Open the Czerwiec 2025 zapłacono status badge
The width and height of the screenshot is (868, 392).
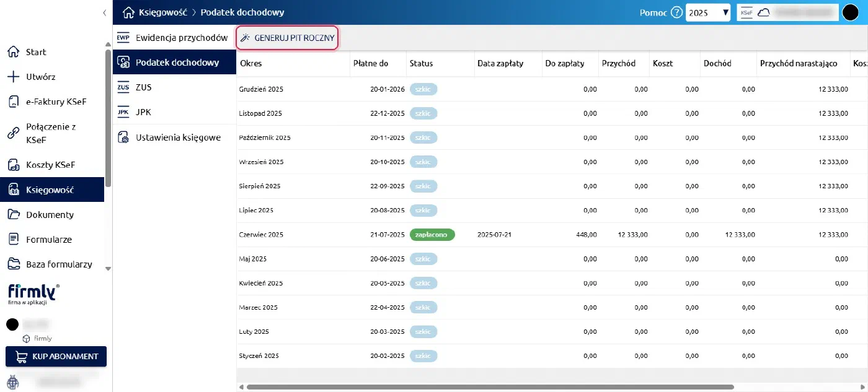coord(432,235)
